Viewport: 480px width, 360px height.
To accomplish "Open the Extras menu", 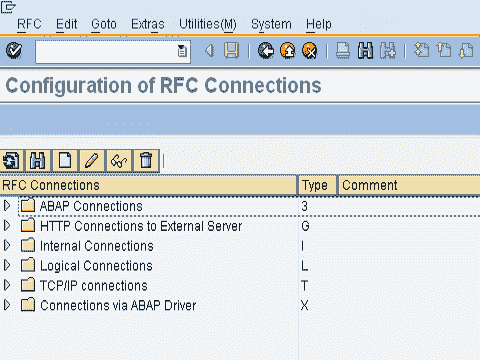I will click(148, 24).
